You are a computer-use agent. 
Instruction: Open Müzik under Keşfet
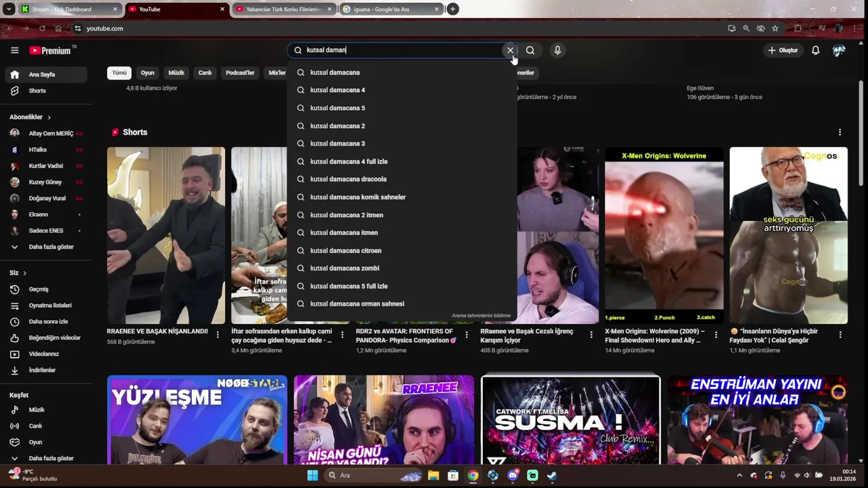pos(46,410)
